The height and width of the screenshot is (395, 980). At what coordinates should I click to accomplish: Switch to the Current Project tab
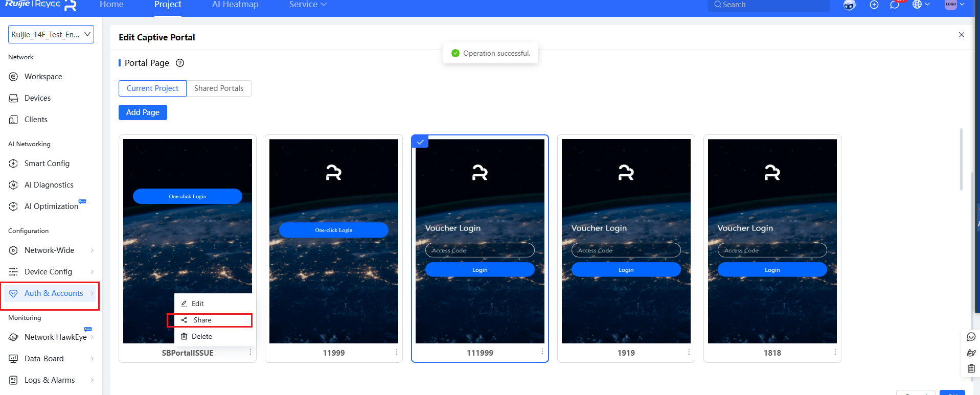[152, 88]
